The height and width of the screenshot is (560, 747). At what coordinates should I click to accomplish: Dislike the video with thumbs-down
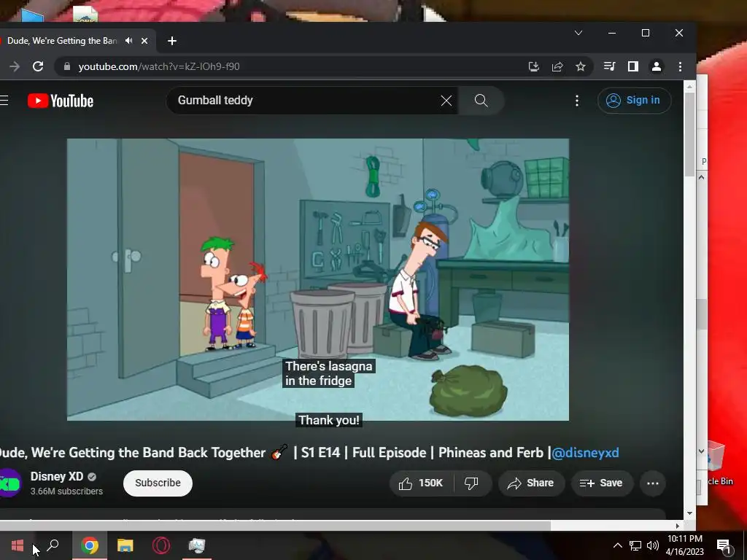tap(472, 483)
